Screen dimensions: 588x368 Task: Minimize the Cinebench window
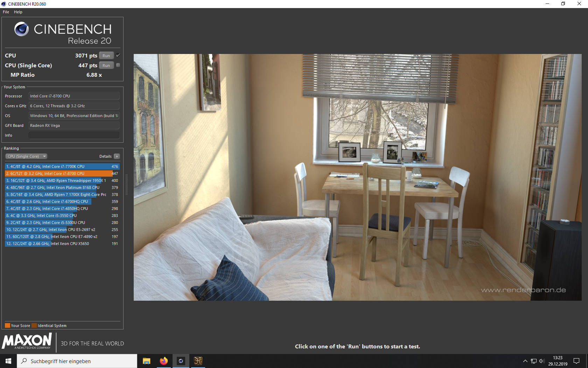(x=547, y=4)
